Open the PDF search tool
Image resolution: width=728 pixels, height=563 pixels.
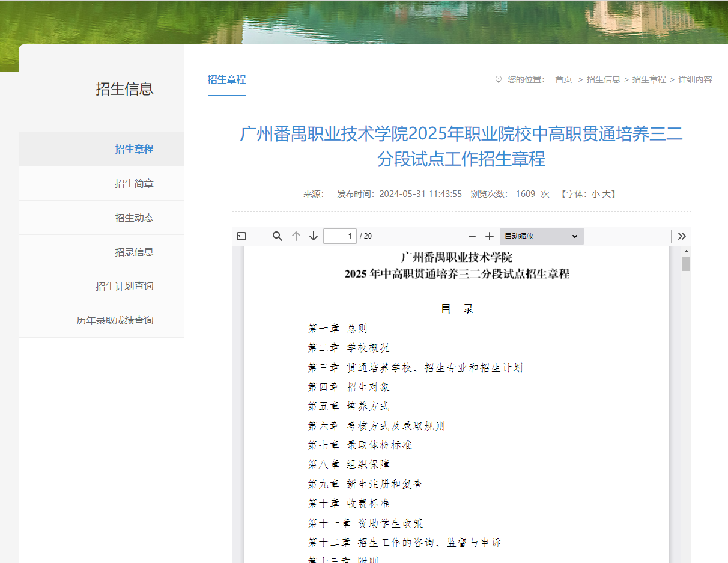277,236
